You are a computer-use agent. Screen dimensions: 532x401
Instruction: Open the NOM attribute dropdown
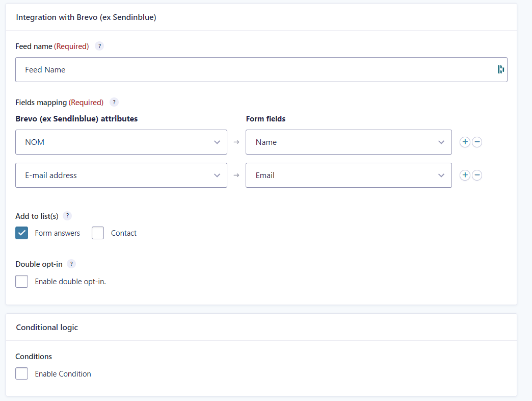coord(121,142)
